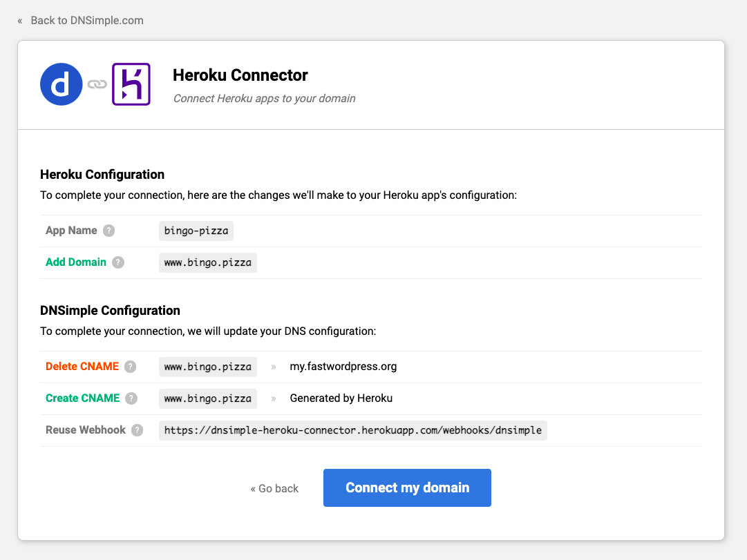This screenshot has width=747, height=560.
Task: Click the Heroku logo icon
Action: (x=131, y=84)
